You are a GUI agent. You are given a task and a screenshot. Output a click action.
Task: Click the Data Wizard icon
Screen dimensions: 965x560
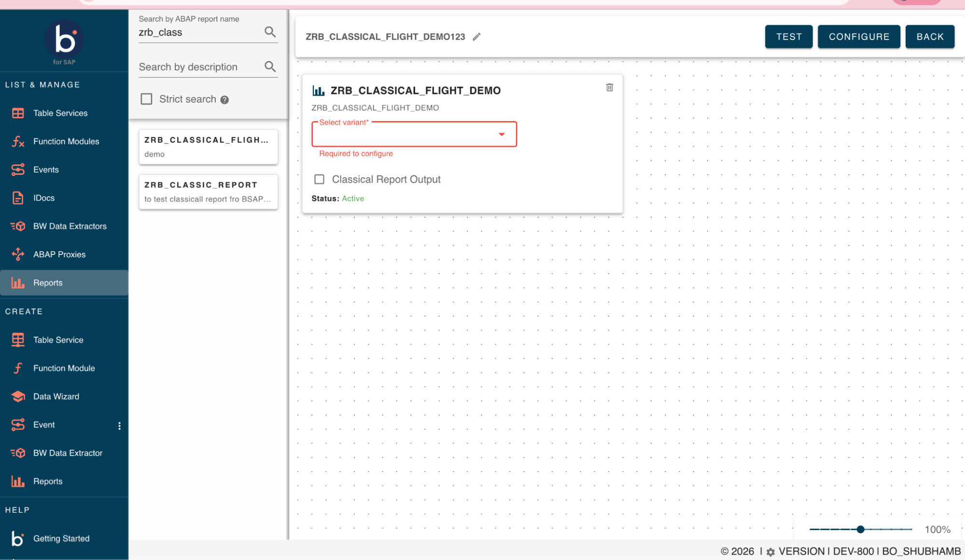18,396
